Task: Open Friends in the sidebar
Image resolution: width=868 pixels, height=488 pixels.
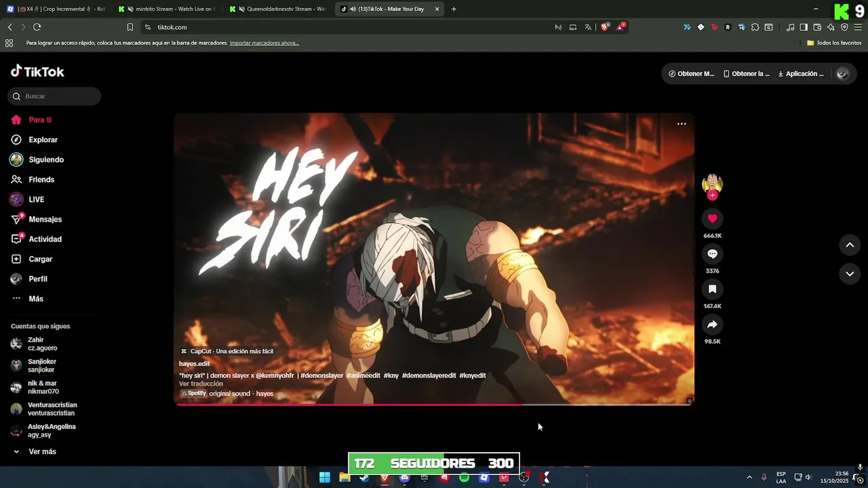Action: point(33,180)
